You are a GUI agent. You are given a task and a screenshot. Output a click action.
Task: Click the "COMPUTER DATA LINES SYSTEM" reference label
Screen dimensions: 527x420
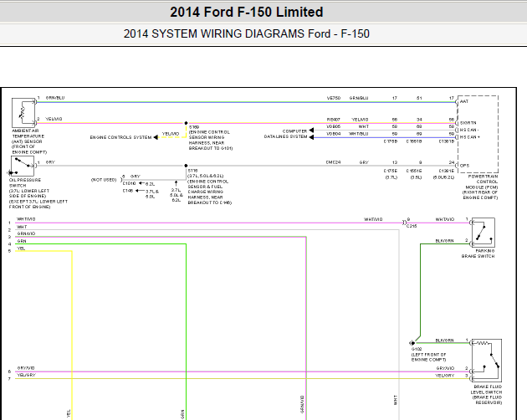click(x=286, y=134)
